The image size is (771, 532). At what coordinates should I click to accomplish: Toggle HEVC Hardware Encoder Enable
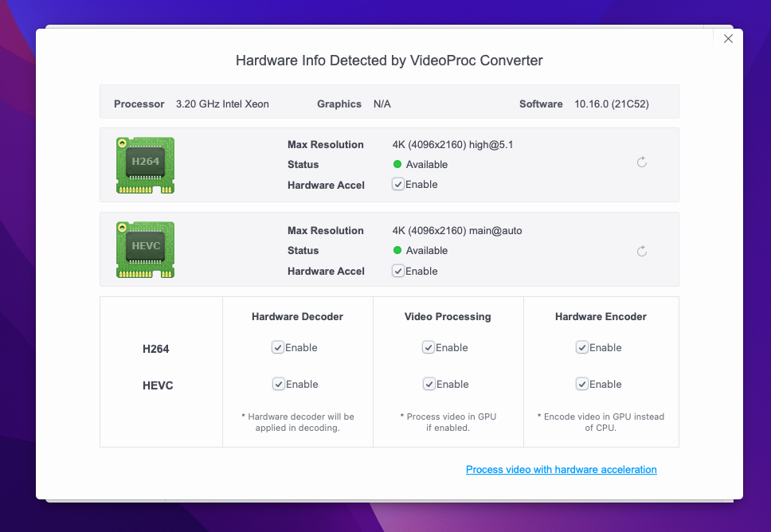(582, 384)
